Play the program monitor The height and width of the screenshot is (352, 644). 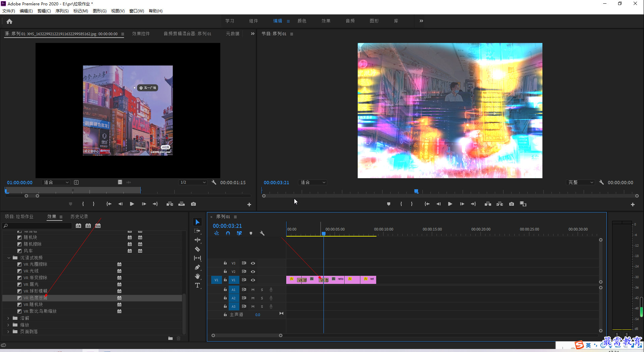[450, 204]
